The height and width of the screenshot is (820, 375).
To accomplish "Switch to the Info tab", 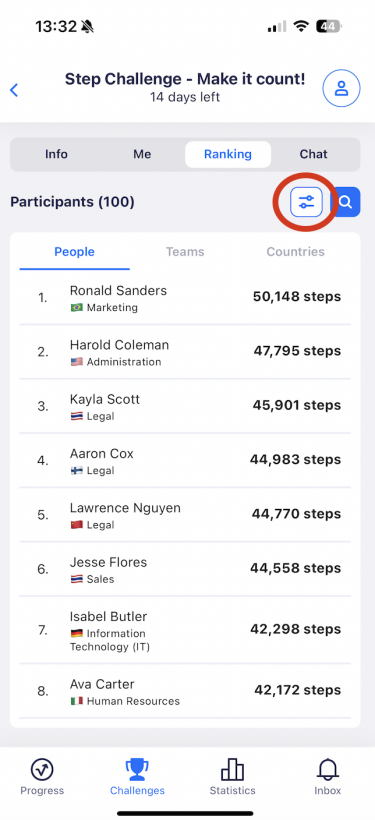I will [56, 154].
